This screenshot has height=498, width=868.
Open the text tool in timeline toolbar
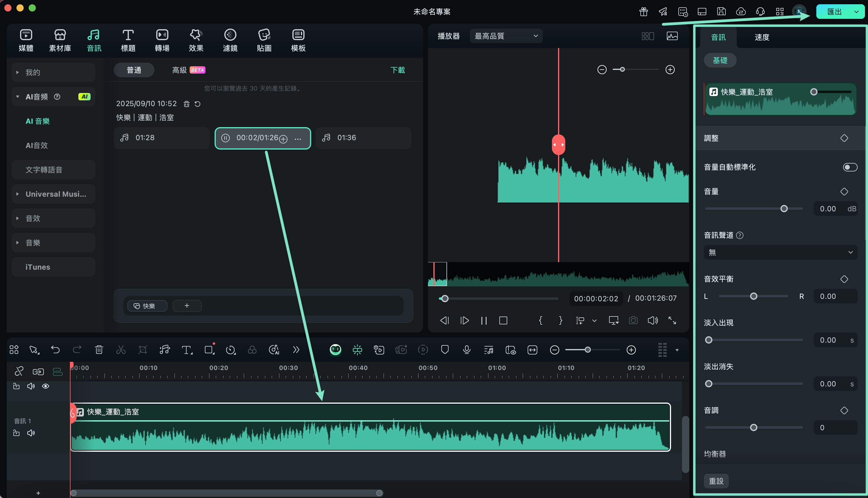tap(187, 350)
